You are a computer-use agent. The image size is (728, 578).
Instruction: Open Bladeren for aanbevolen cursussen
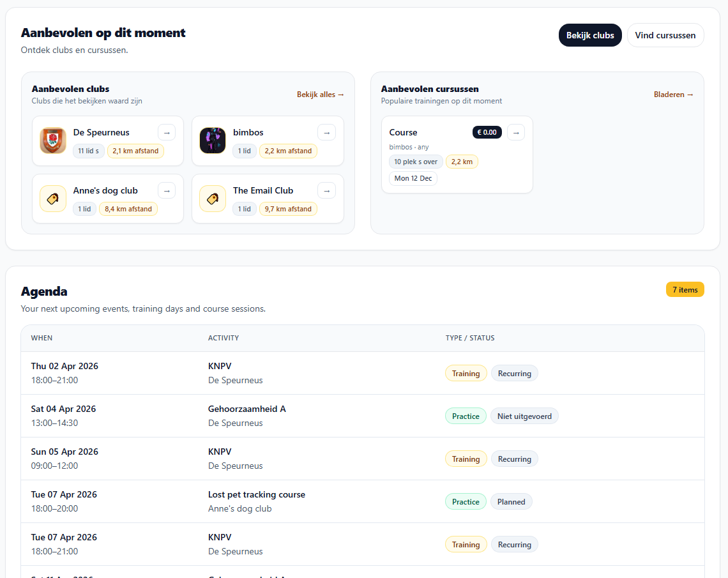(674, 94)
